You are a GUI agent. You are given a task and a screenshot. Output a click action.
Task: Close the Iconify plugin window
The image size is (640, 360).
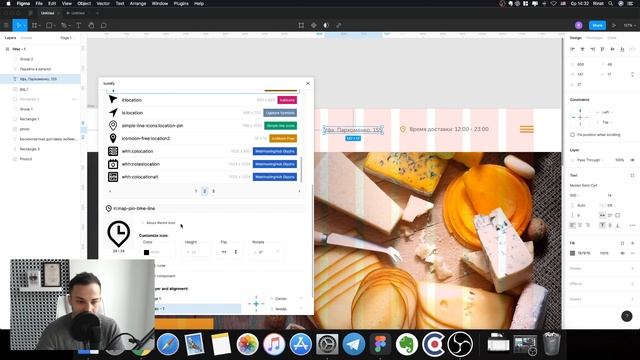click(x=308, y=83)
